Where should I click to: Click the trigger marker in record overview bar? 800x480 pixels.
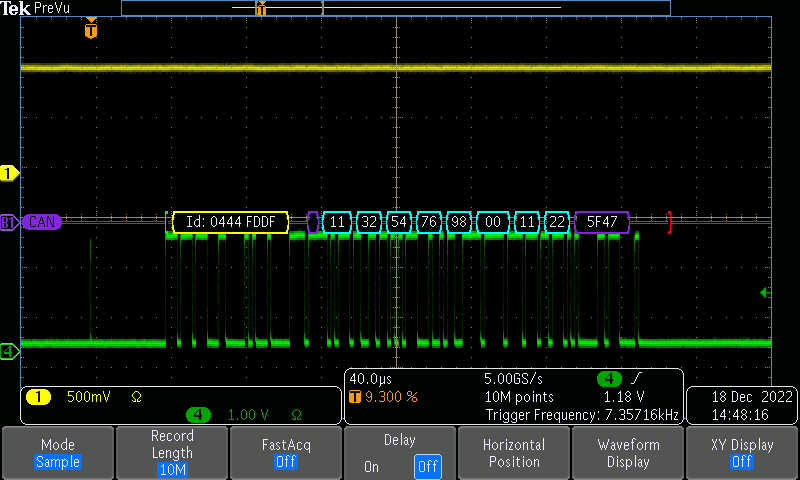(x=261, y=8)
